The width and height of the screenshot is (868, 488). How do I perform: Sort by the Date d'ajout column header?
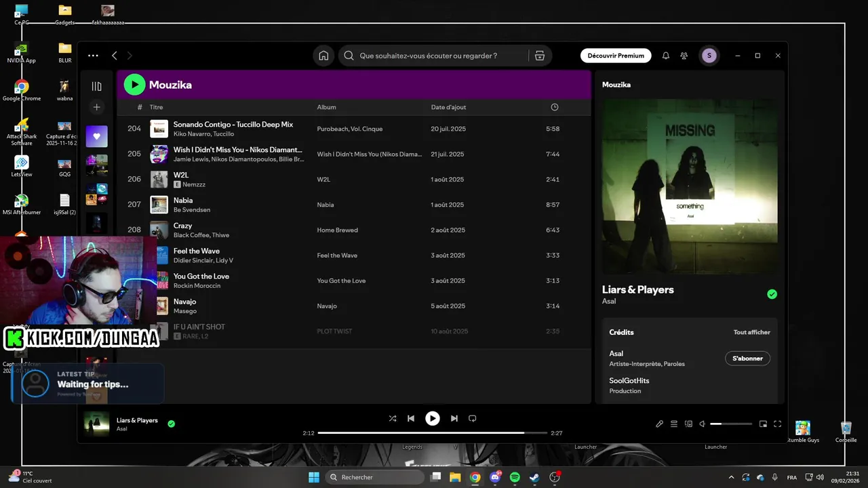click(x=448, y=107)
